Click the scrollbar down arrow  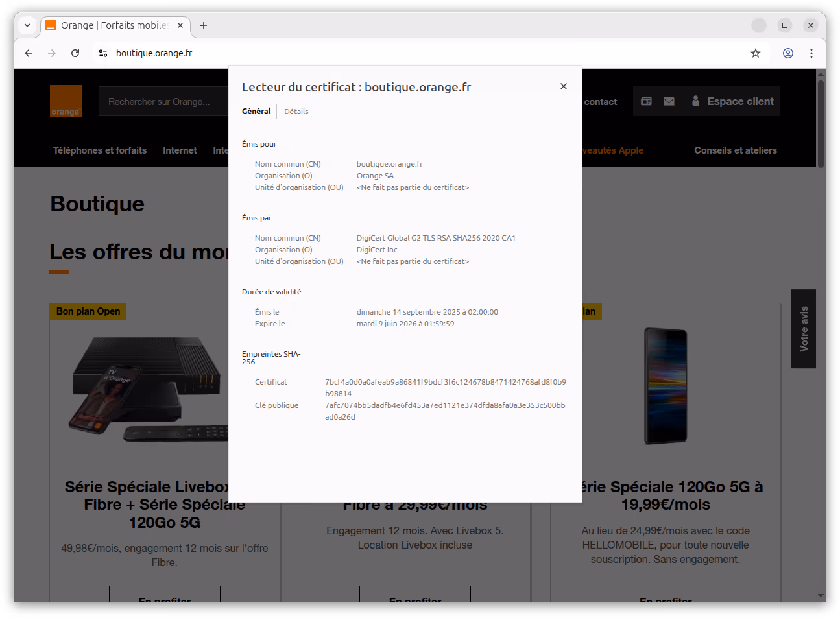(x=821, y=596)
